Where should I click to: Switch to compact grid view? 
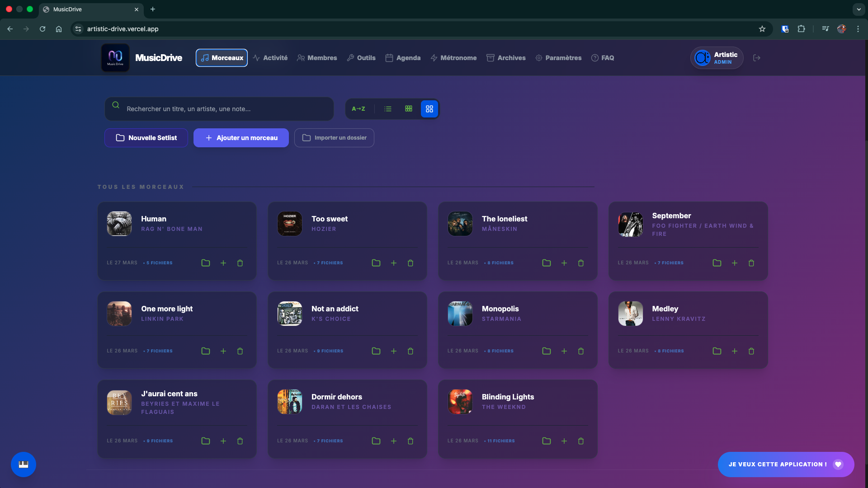click(409, 109)
